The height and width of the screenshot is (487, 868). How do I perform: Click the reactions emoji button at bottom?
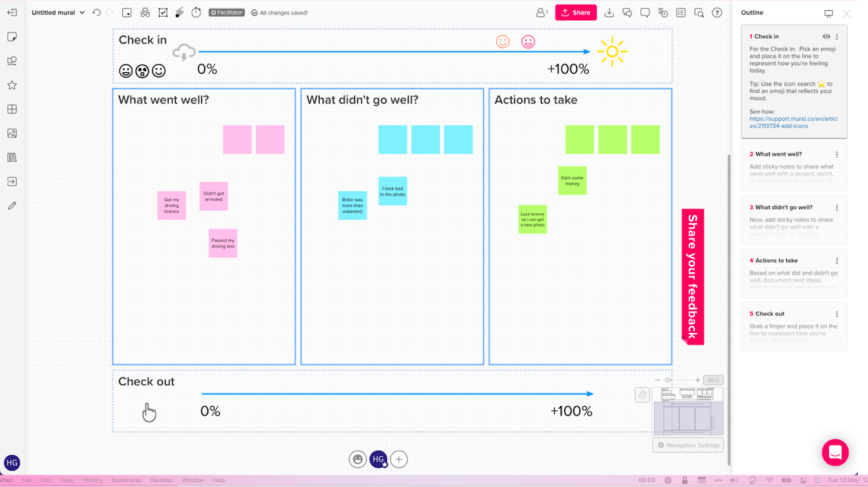click(x=357, y=459)
